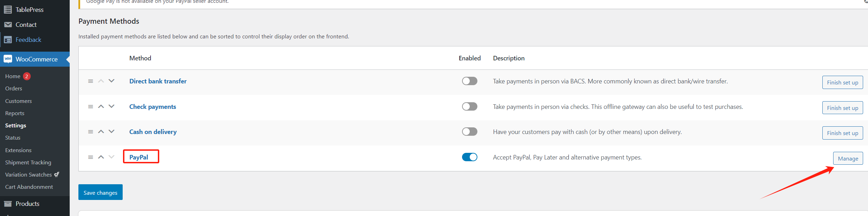This screenshot has width=868, height=216.
Task: Grab the Cash on delivery drag handle
Action: (x=91, y=132)
